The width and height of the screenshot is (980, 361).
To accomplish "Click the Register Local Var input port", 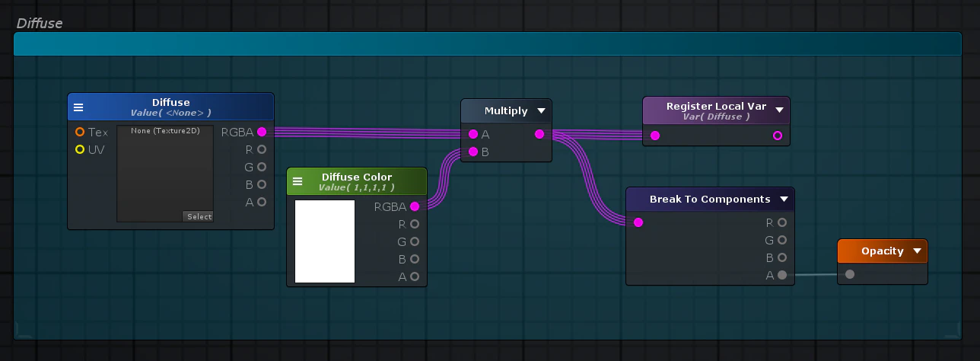I will (655, 136).
